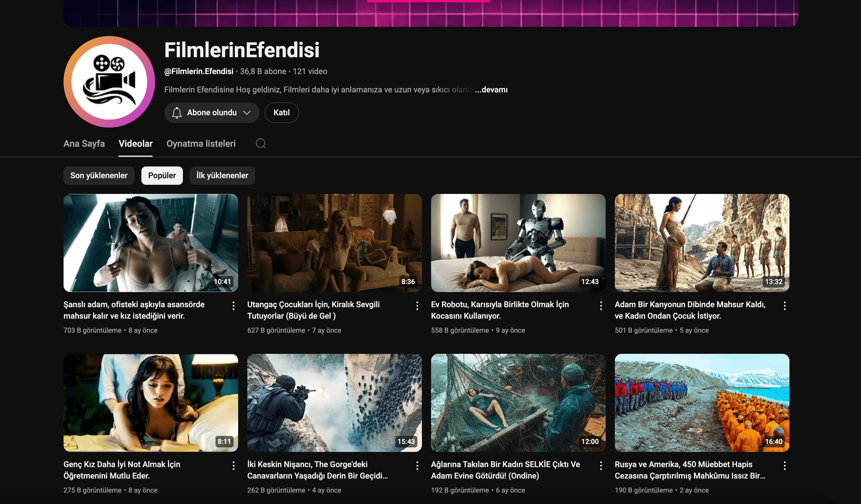Open title Adam Bir Kanyonun Dibinde Mahsur
Screen dimensions: 861x504
(x=690, y=310)
